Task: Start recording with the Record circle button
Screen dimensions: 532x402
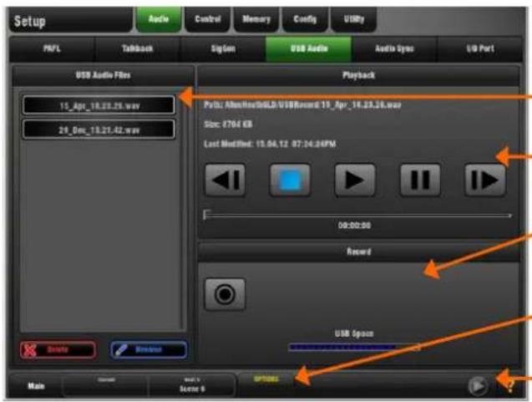Action: click(225, 294)
